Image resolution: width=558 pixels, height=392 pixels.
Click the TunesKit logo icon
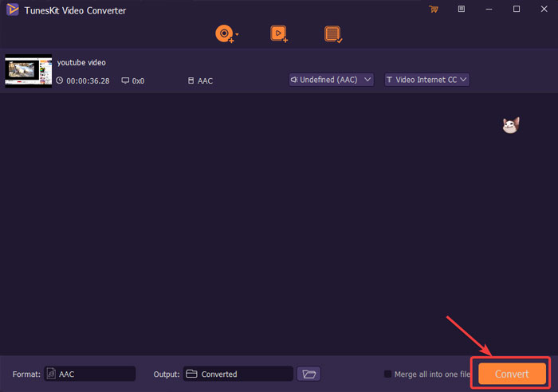pos(13,10)
